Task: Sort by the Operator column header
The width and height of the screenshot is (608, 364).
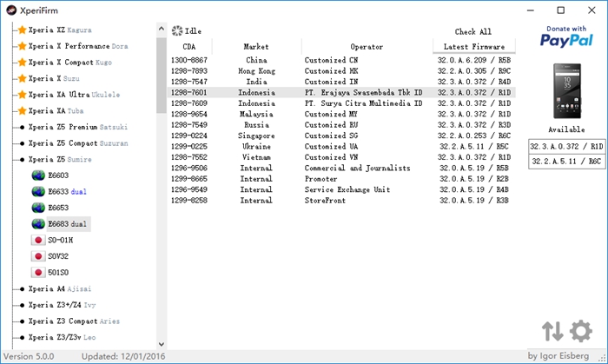Action: tap(367, 47)
